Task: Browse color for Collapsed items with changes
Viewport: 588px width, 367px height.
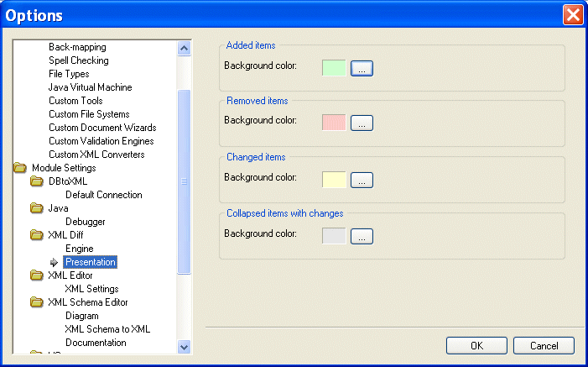Action: coord(362,236)
